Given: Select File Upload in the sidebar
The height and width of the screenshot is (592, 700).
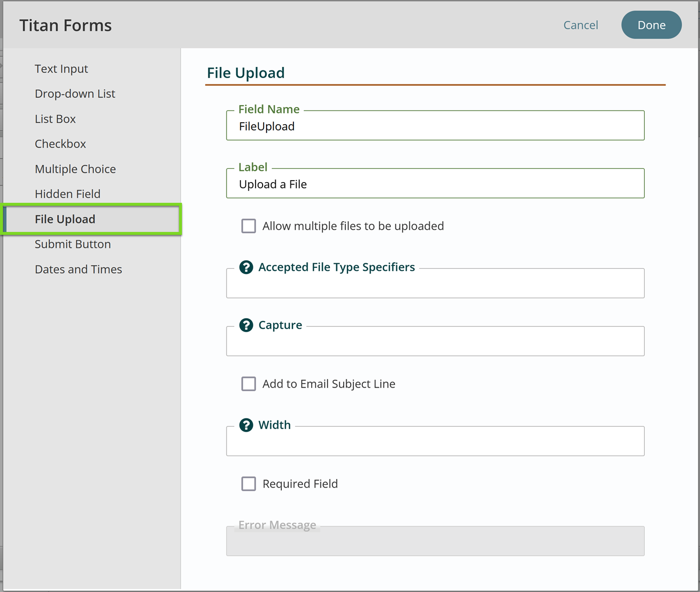Looking at the screenshot, I should (92, 219).
